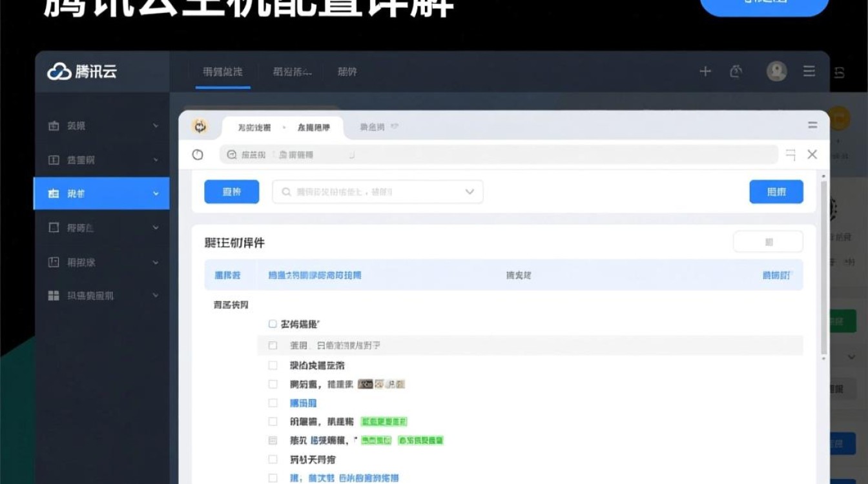Expand the chevron of the grid-icon sidebar item
The image size is (868, 484).
(x=156, y=296)
